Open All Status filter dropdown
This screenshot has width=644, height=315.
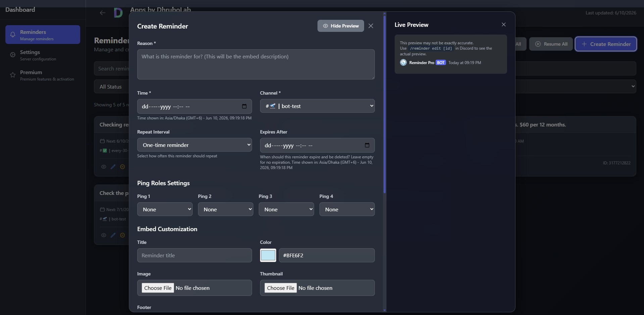[111, 87]
